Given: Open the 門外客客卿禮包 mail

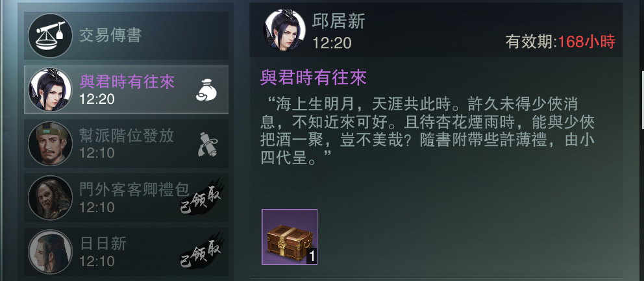Looking at the screenshot, I should coord(126,197).
